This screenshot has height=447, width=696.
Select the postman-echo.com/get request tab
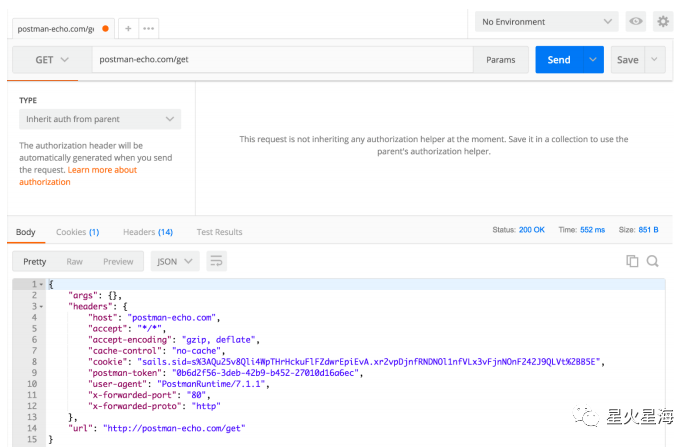(x=63, y=29)
